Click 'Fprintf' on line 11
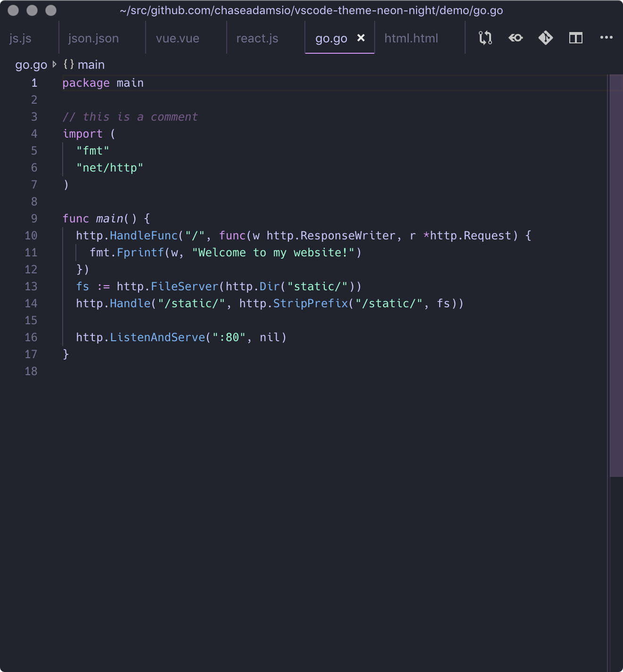Viewport: 623px width, 672px height. [140, 253]
